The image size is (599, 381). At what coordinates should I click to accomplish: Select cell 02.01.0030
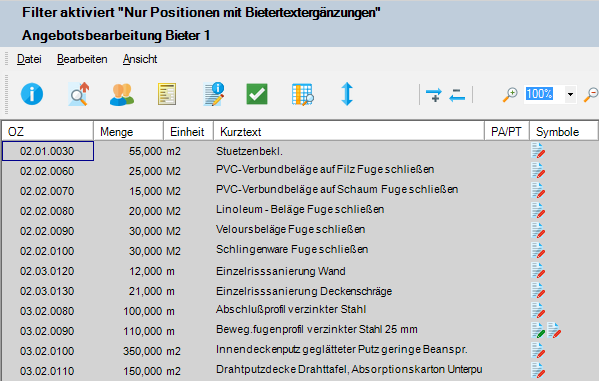click(47, 151)
